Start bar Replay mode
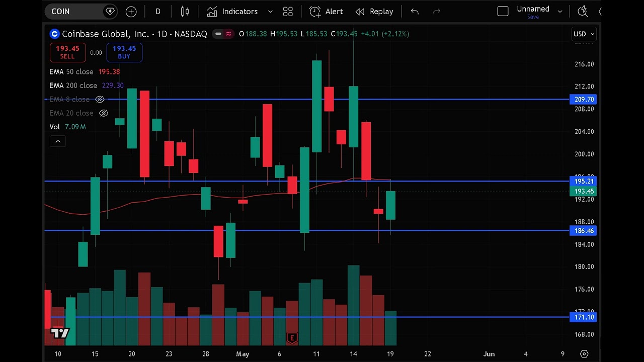644x362 pixels. (x=374, y=11)
